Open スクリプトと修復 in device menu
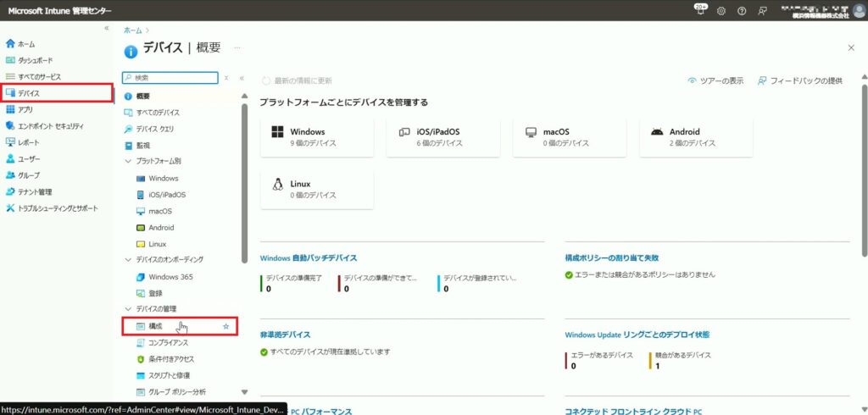This screenshot has width=868, height=415. 164,376
